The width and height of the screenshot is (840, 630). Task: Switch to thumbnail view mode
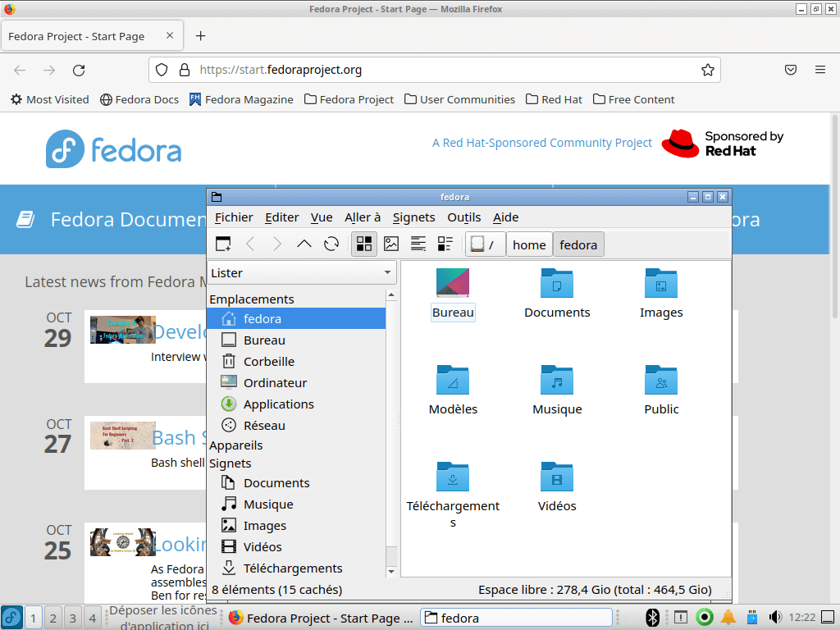click(x=391, y=244)
